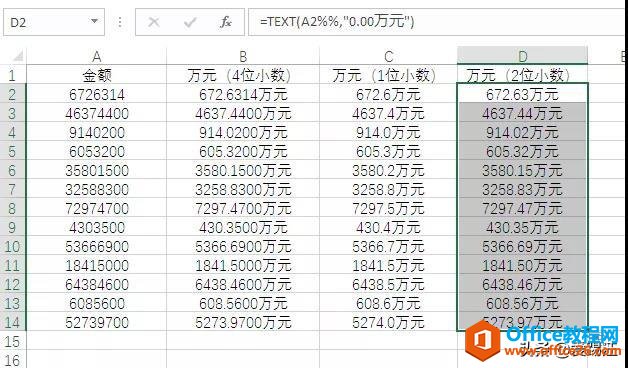Click cell containing 64384600
Screen dimensions: 628x368
click(97, 284)
